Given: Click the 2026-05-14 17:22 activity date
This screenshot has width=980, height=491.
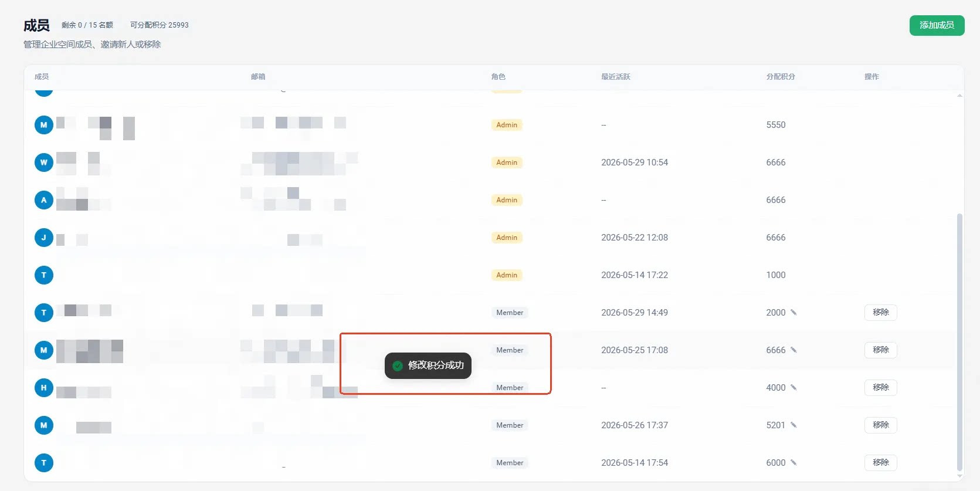Looking at the screenshot, I should [635, 275].
